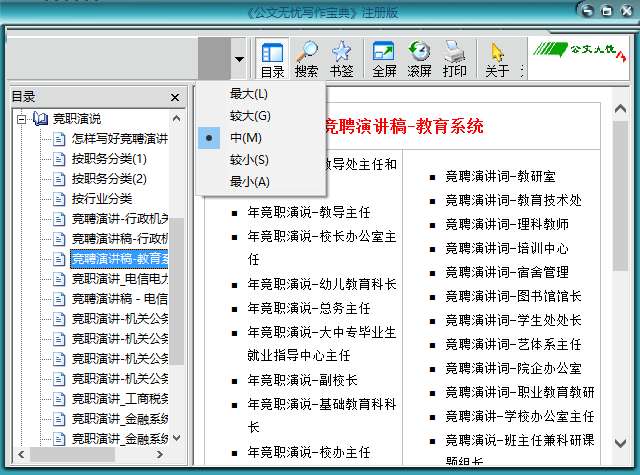640x475 pixels.
Task: Open link 竞聘演讲词-理科教师
Action: tap(507, 224)
